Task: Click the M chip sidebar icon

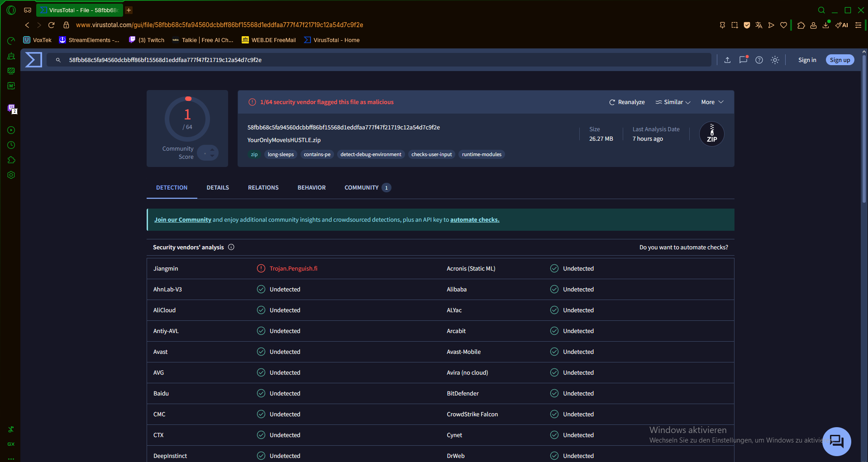Action: pyautogui.click(x=11, y=86)
